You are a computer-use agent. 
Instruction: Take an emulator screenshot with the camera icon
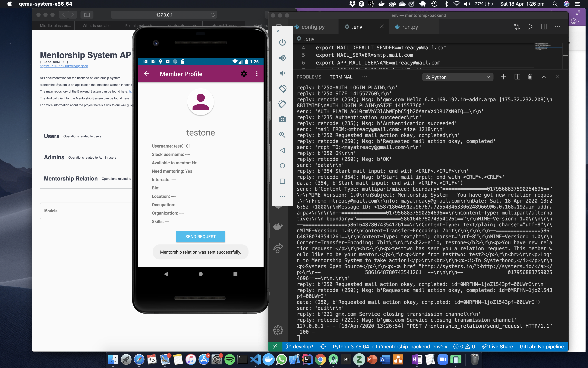(282, 119)
